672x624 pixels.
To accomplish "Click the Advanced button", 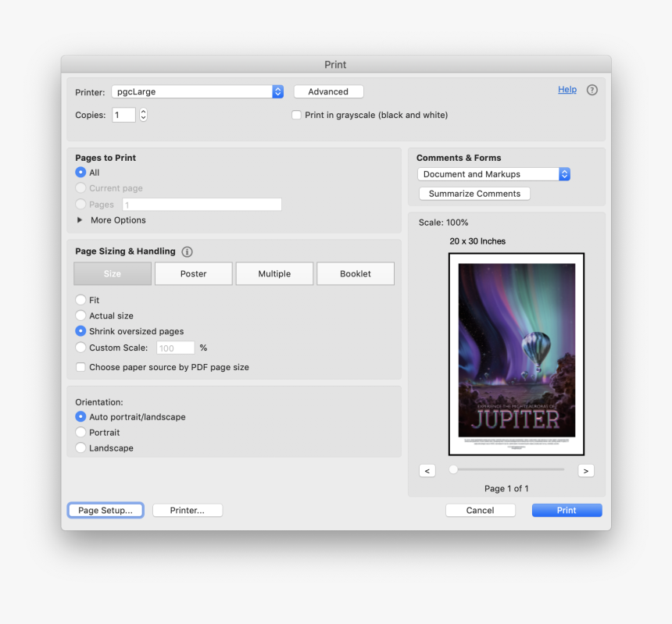I will click(x=329, y=91).
